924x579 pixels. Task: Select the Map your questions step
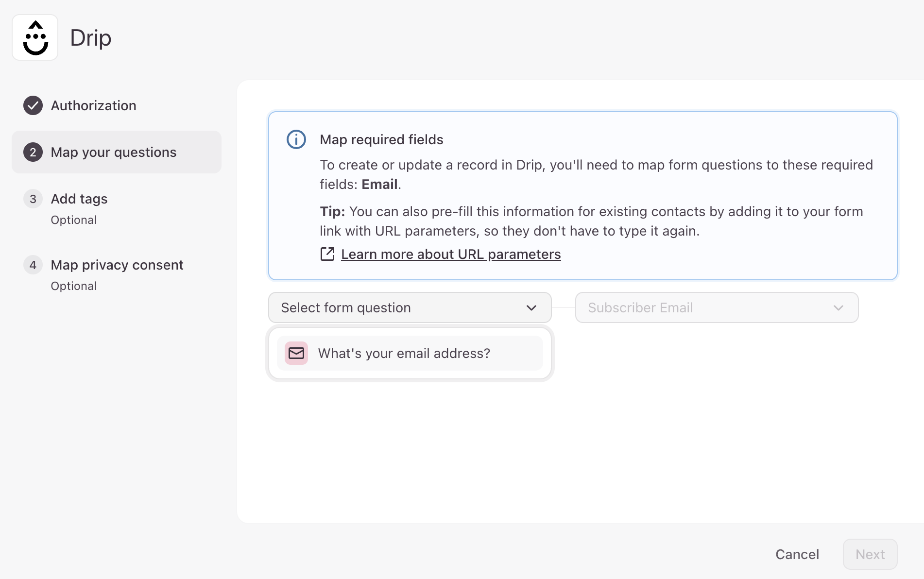117,152
